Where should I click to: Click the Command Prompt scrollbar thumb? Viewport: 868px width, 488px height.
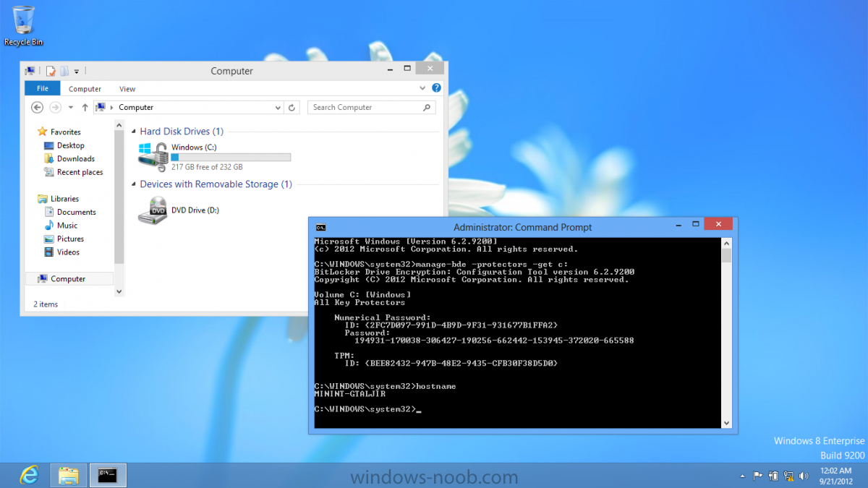726,255
